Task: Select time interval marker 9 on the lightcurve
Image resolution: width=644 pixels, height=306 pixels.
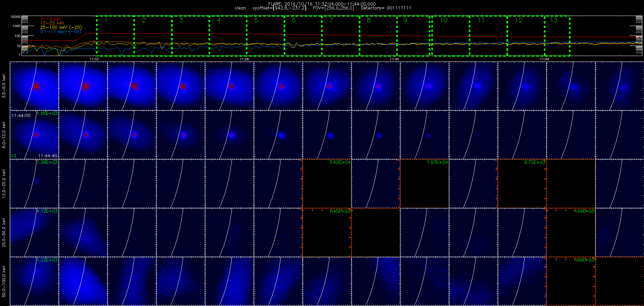Action: [405, 20]
